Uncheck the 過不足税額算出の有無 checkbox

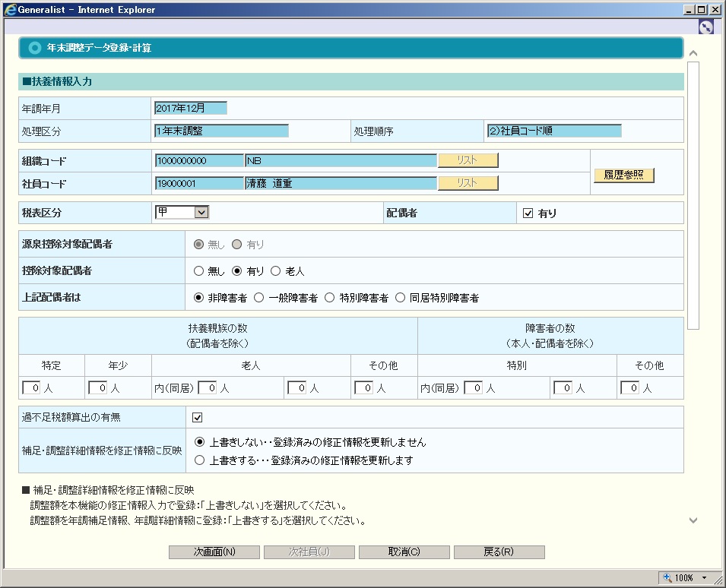click(197, 417)
